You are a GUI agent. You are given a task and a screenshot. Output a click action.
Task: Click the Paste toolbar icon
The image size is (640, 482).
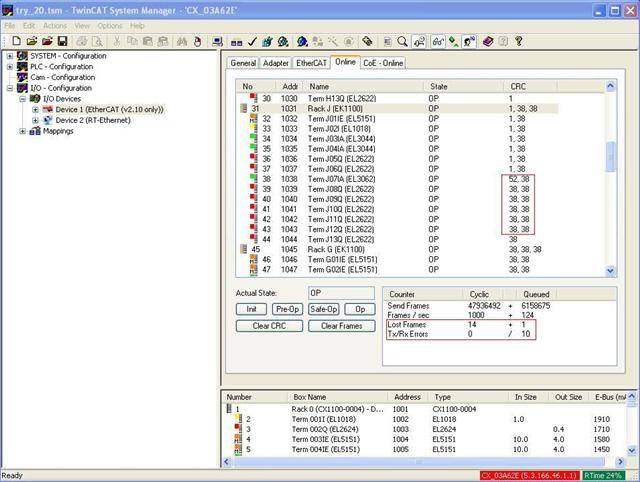(x=147, y=41)
